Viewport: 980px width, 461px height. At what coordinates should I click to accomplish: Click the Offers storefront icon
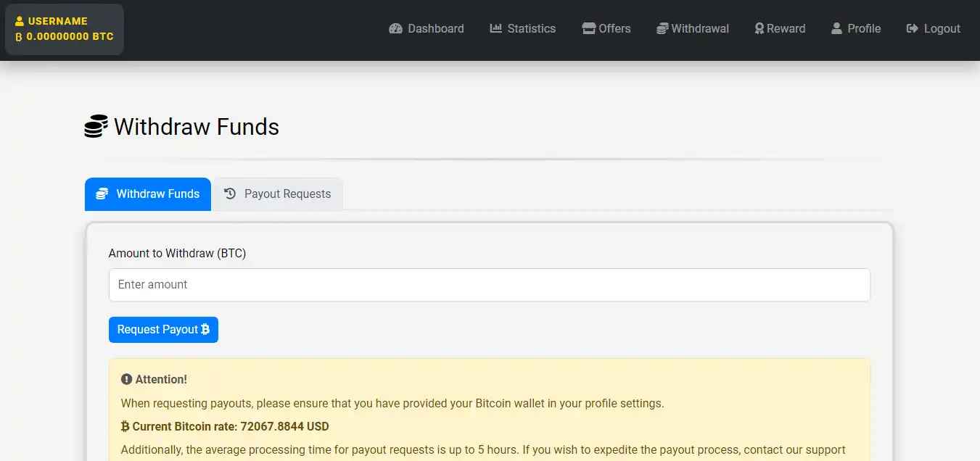coord(588,29)
